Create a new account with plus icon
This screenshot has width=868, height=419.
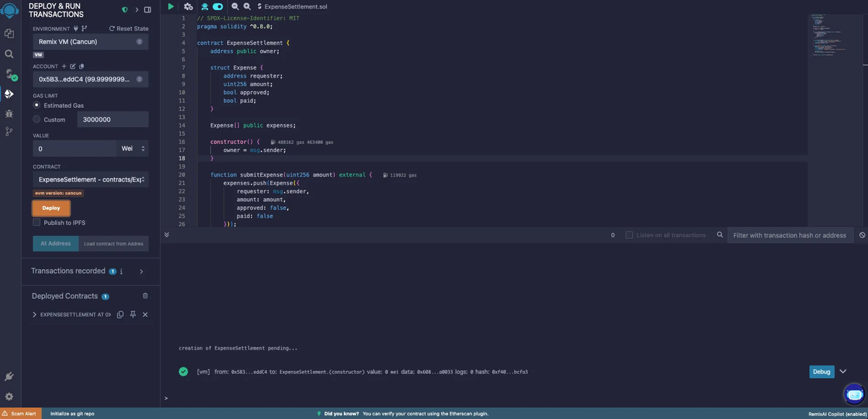[x=64, y=67]
